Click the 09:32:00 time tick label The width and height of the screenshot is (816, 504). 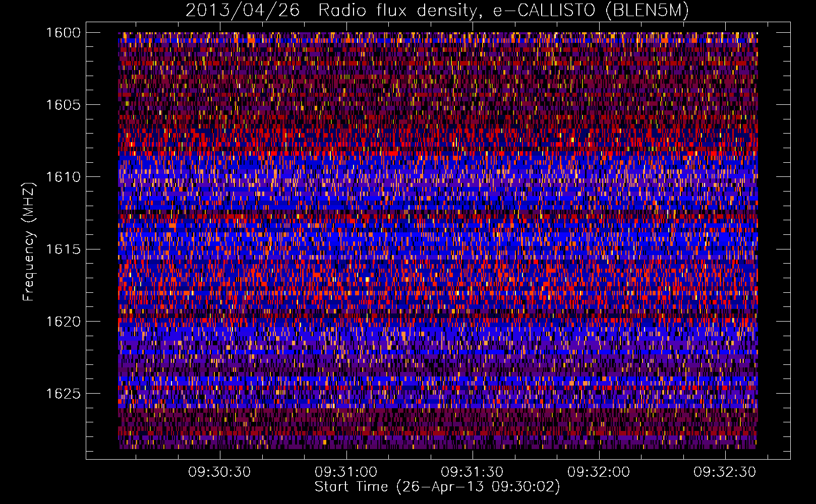click(599, 472)
